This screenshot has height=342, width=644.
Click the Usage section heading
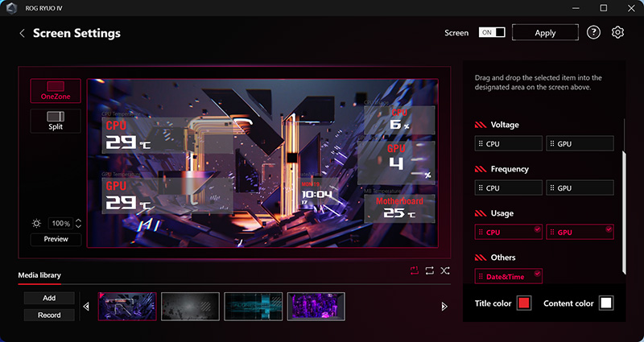tap(502, 213)
